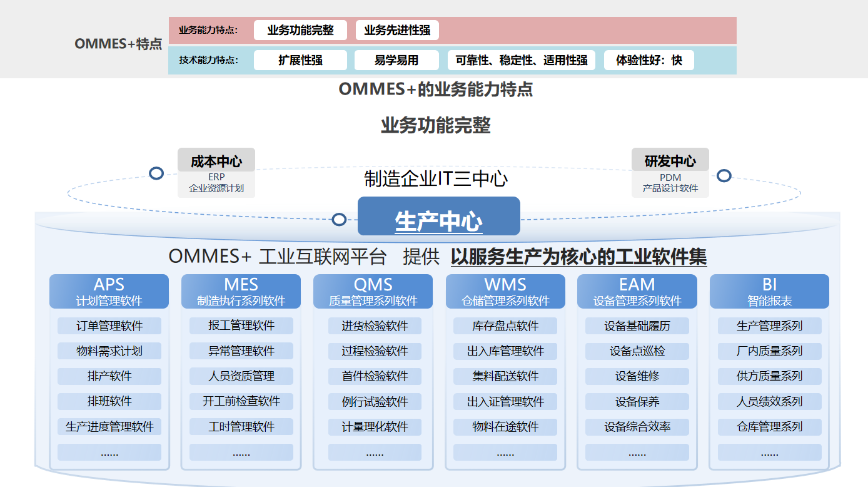Viewport: 868px width, 487px height.
Task: Select 订单管理软件 item
Action: click(109, 326)
